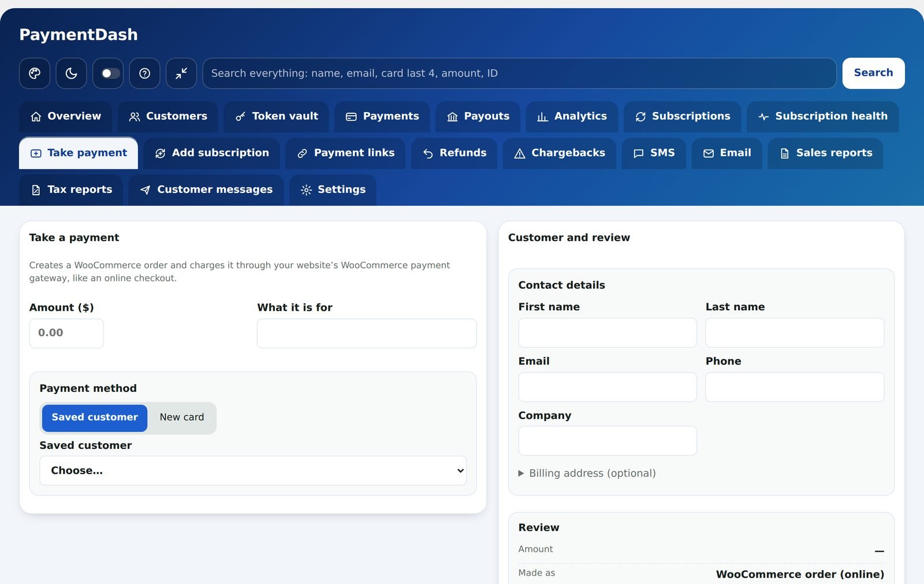Open the Email tab
The image size is (924, 584).
point(727,153)
